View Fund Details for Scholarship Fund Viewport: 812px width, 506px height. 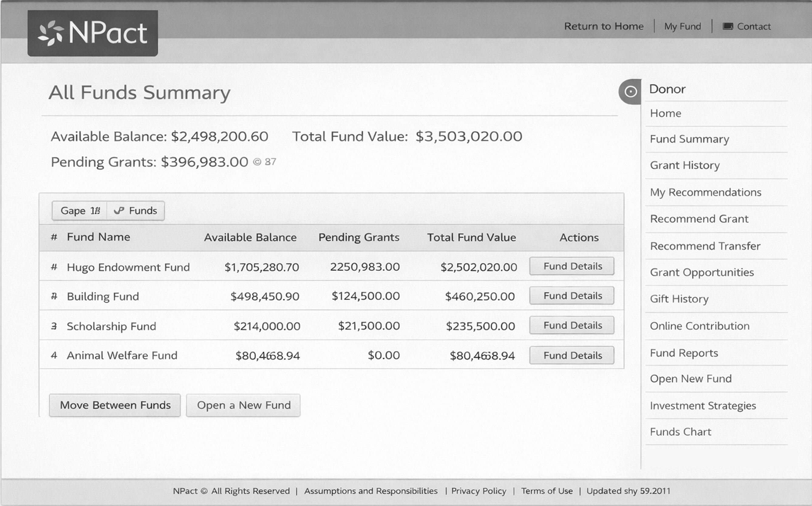572,325
